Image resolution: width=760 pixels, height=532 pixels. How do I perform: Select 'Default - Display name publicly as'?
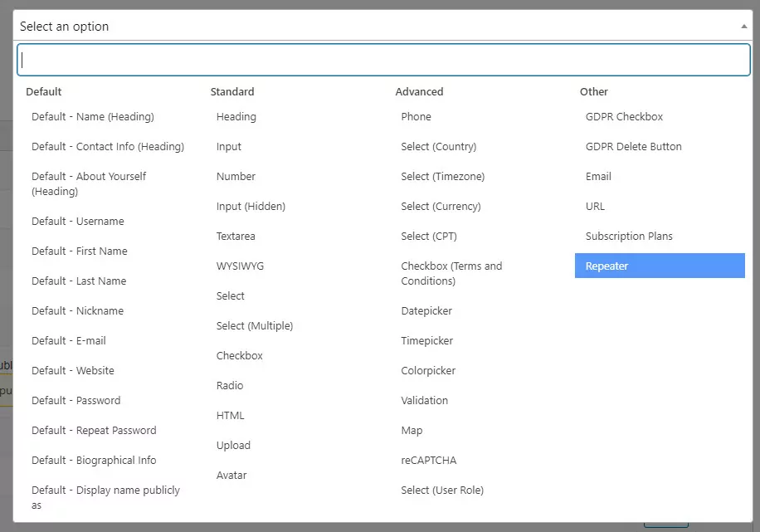[x=105, y=497]
